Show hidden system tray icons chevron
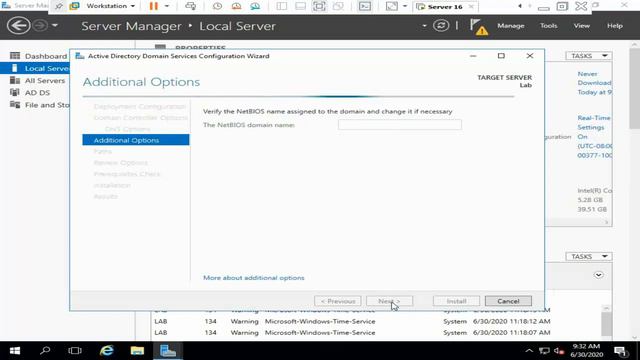The width and height of the screenshot is (640, 360). [x=529, y=351]
